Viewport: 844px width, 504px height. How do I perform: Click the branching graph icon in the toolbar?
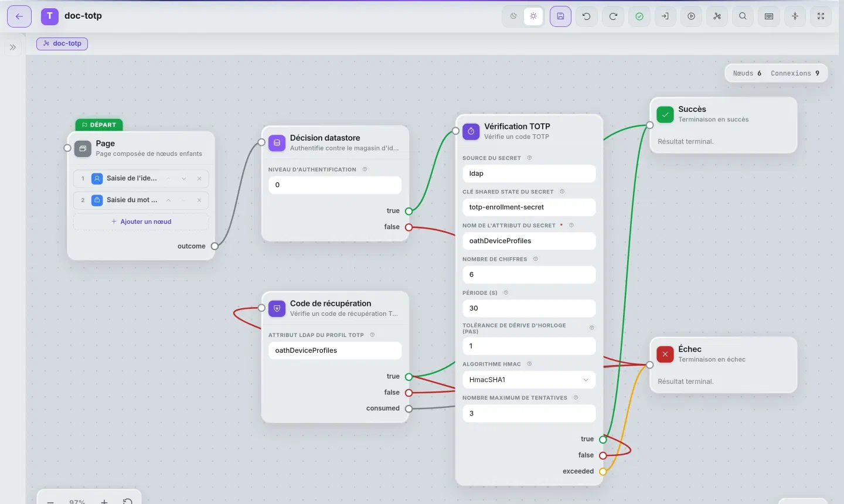717,16
